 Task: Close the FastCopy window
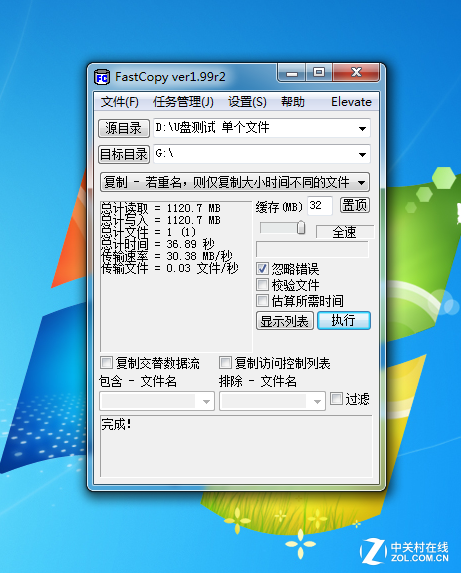[356, 72]
